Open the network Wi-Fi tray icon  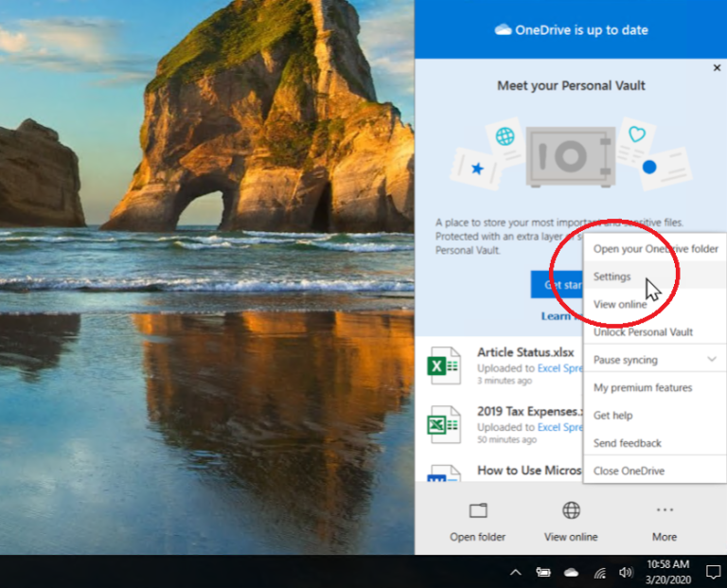coord(600,573)
